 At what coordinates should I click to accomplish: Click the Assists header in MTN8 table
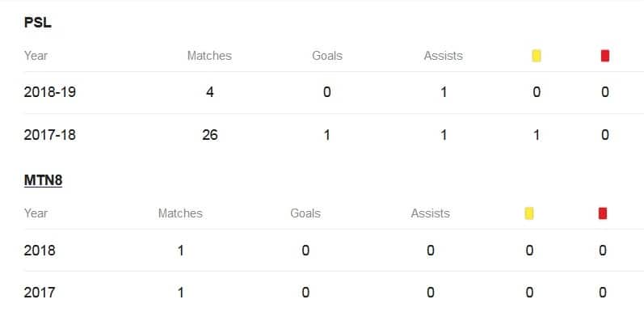click(x=430, y=213)
